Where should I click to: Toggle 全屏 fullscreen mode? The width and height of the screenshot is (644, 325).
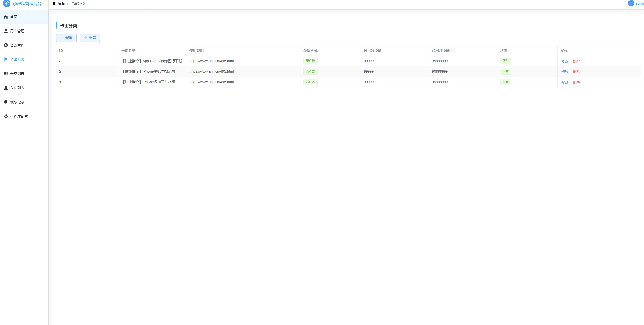90,38
